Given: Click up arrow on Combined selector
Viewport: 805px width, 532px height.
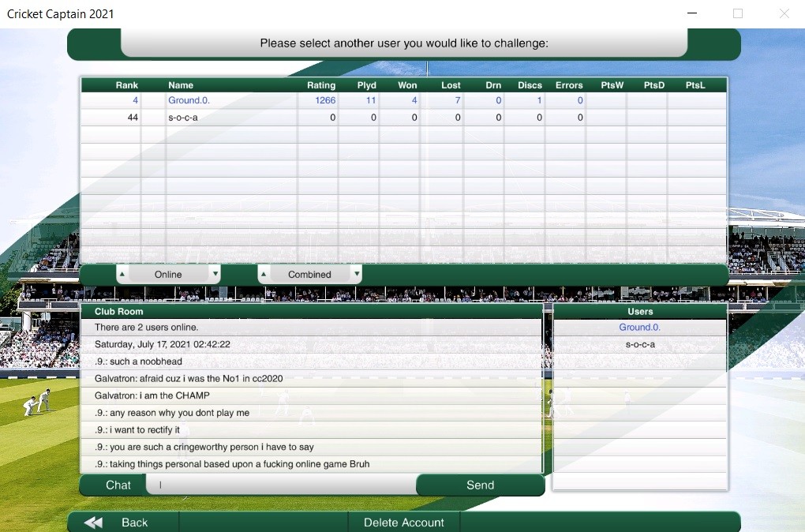Looking at the screenshot, I should coord(264,274).
